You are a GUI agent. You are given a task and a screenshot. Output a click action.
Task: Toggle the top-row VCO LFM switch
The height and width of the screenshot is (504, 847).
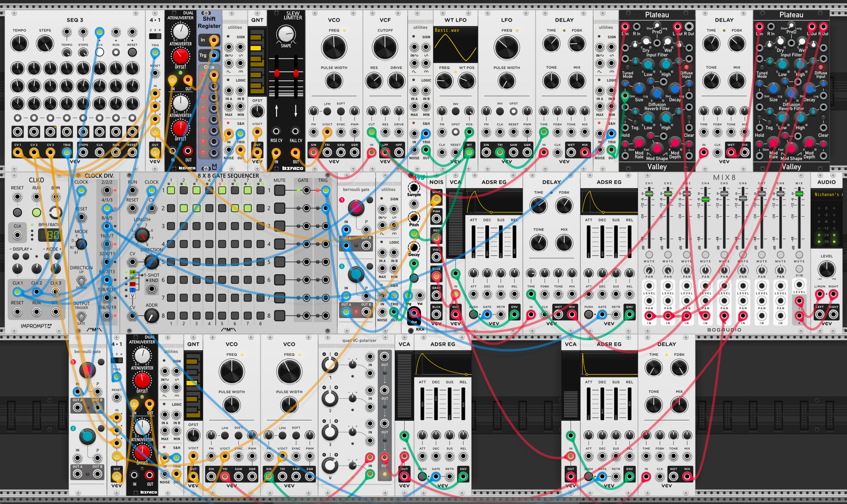327,111
